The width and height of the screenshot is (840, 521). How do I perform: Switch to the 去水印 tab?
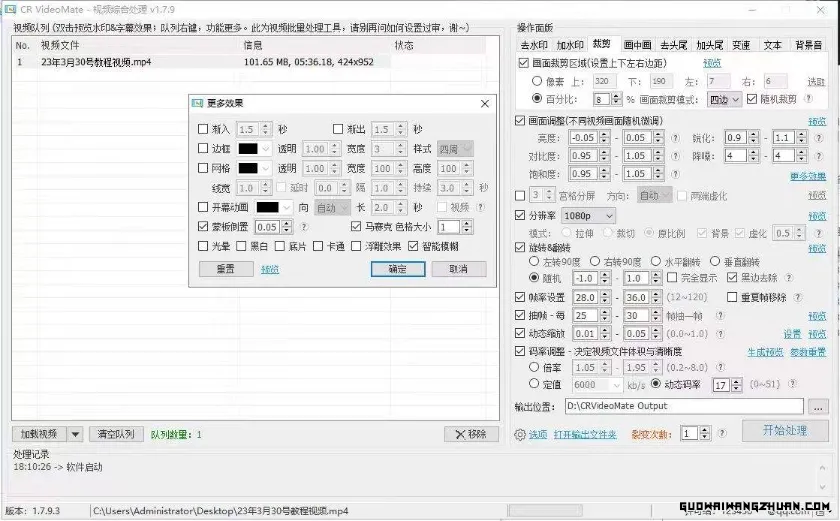(x=534, y=46)
